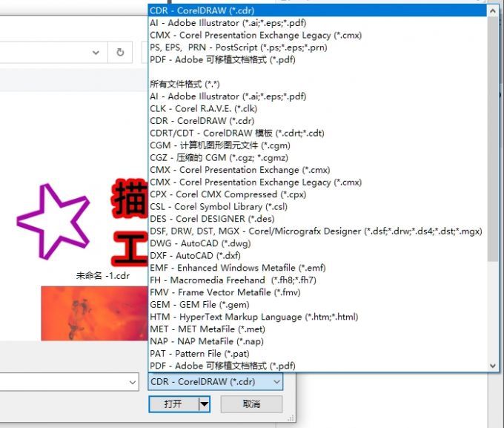Select CMX Legacy entry above CPX
The image size is (504, 428).
click(317, 182)
